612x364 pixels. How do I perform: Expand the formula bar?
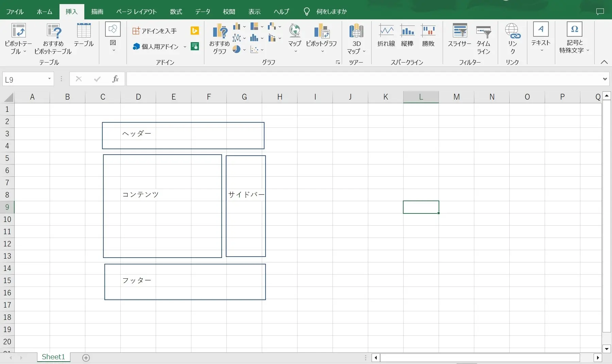click(x=605, y=79)
